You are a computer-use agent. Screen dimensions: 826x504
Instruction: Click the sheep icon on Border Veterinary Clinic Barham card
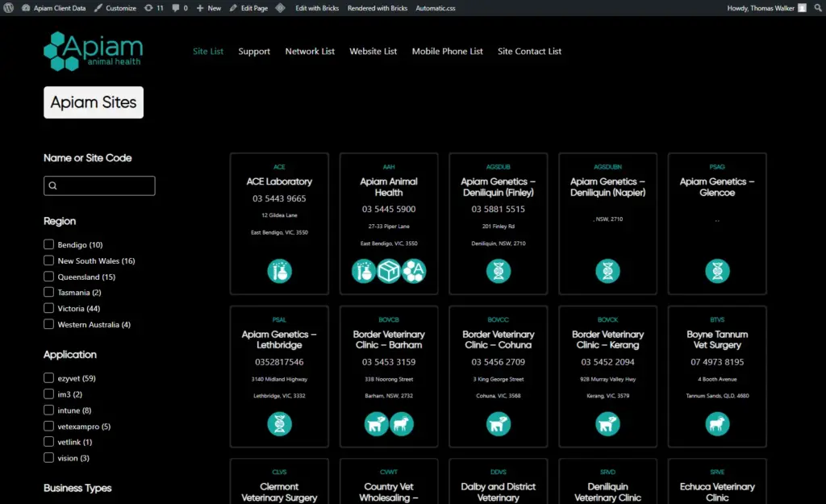pyautogui.click(x=402, y=424)
